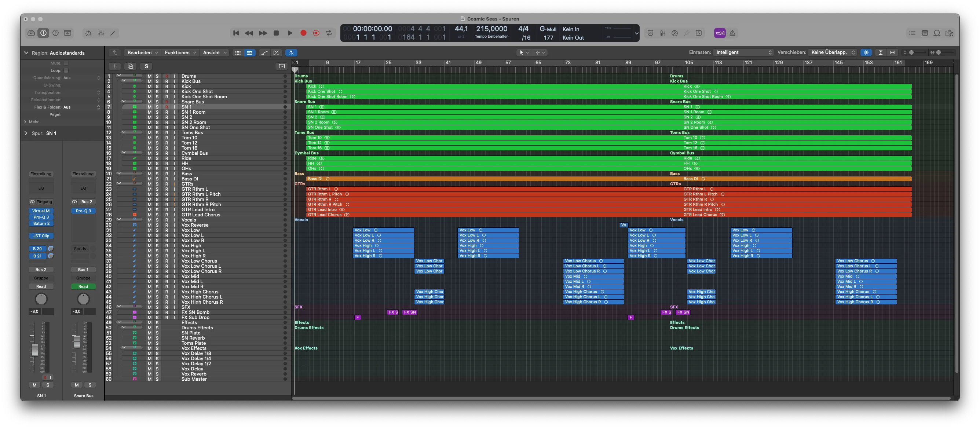Open the Library button in control bar

click(x=31, y=33)
